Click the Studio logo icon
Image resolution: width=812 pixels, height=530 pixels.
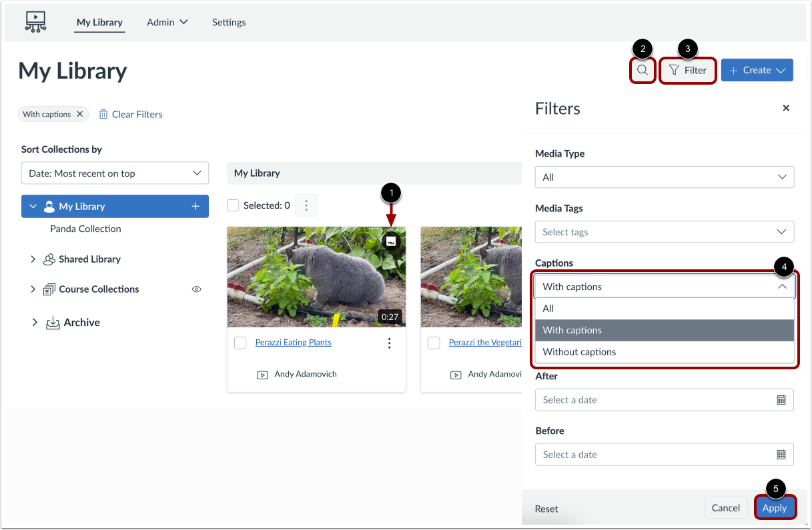point(35,22)
